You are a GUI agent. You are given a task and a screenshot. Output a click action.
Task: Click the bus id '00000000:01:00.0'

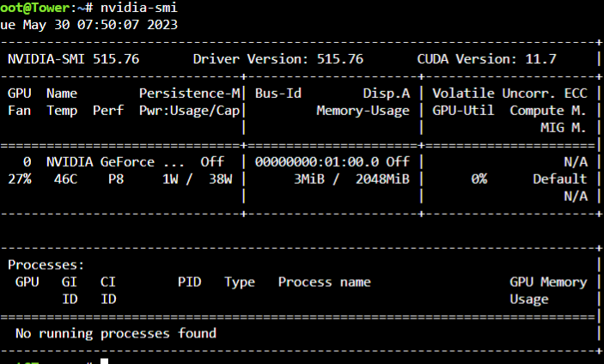click(x=317, y=162)
